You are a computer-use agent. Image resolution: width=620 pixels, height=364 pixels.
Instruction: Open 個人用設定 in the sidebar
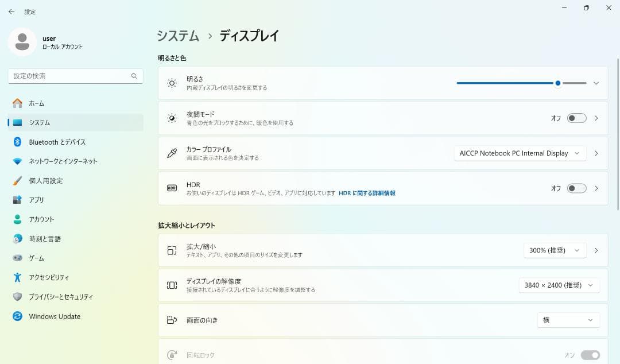(x=46, y=181)
